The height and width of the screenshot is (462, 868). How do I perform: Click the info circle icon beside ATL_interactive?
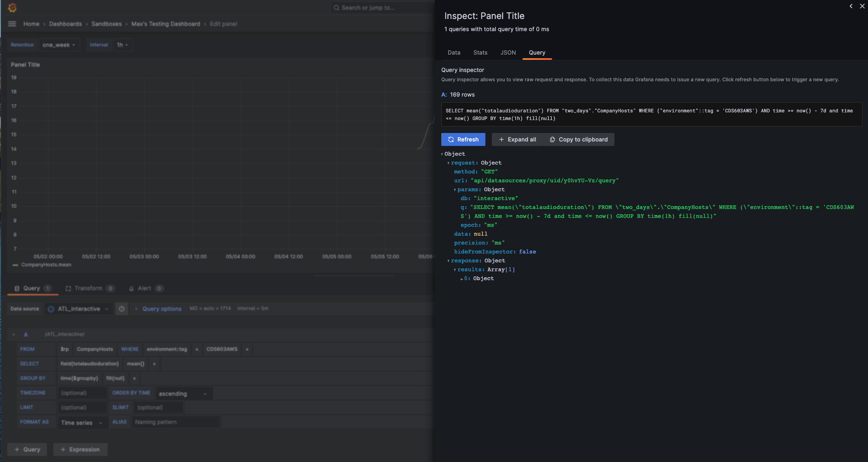[122, 308]
